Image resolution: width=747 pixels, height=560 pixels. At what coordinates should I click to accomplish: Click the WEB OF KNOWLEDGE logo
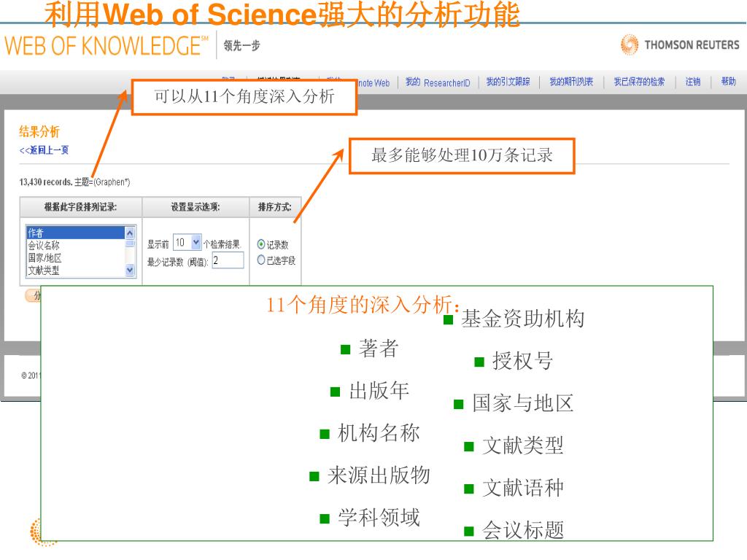[107, 46]
